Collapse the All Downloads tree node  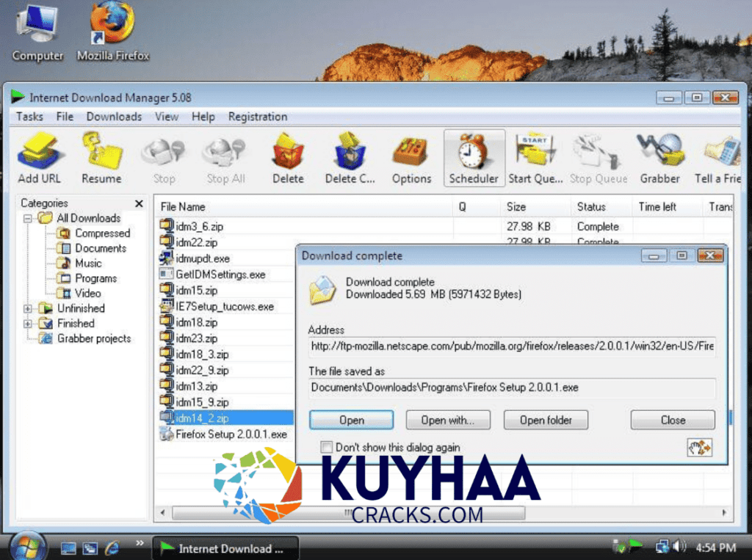27,218
